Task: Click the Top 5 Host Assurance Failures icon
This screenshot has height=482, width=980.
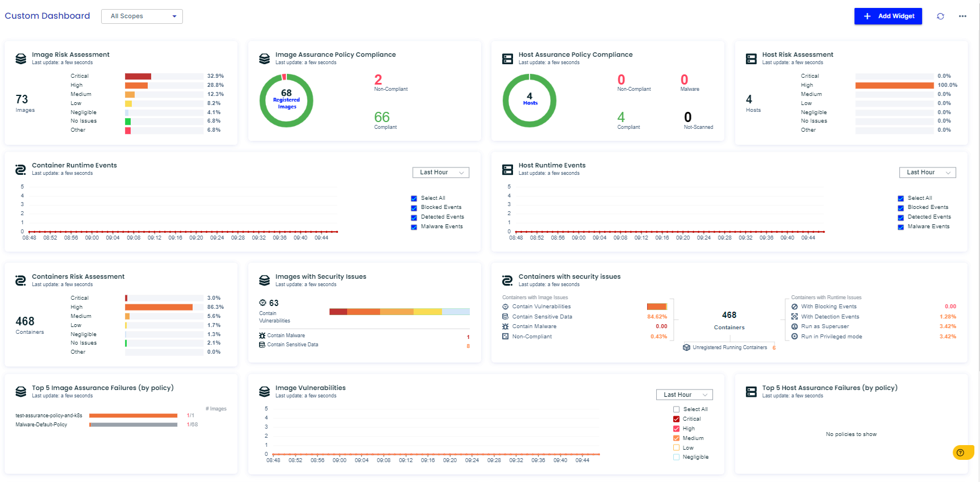Action: (751, 392)
